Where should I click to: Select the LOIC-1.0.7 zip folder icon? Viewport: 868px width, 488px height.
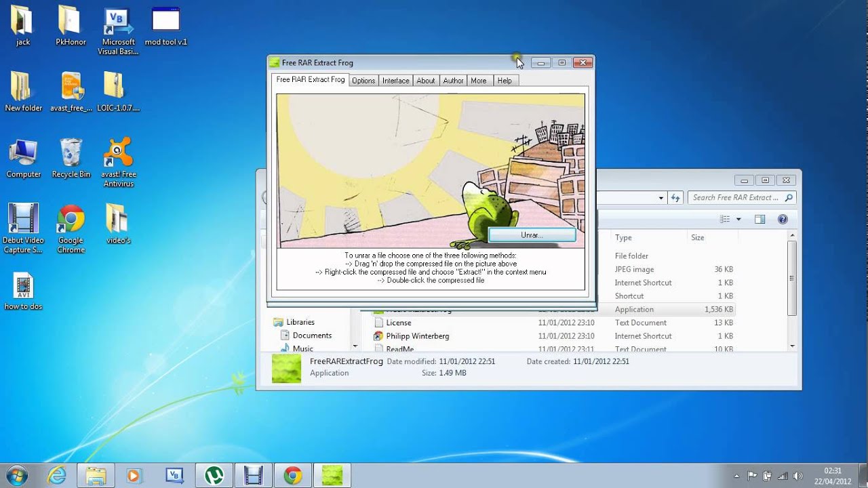coord(118,92)
